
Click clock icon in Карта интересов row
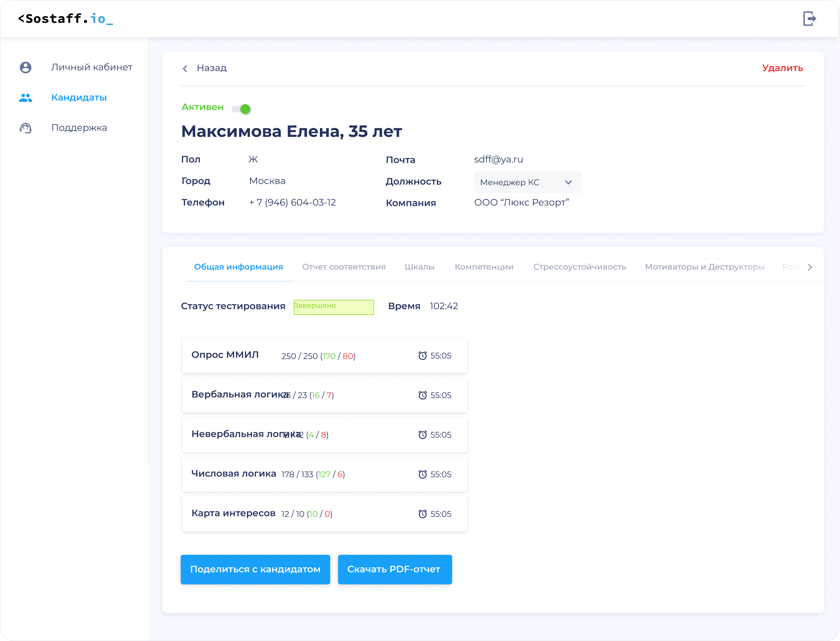422,514
